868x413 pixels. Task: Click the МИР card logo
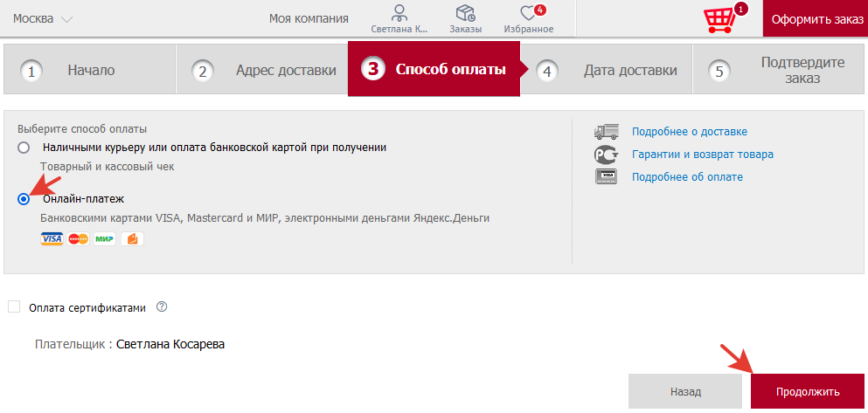(105, 239)
